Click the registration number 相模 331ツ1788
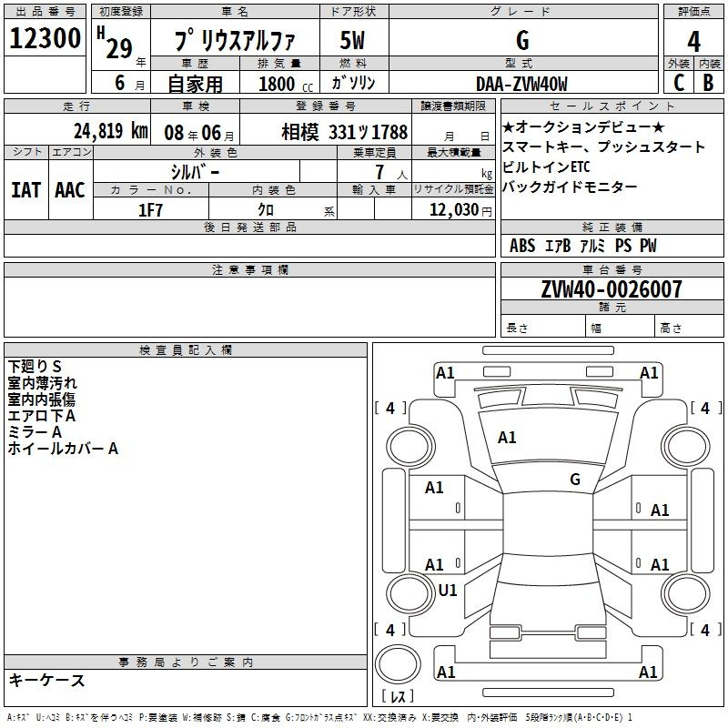The height and width of the screenshot is (728, 728). 344,132
